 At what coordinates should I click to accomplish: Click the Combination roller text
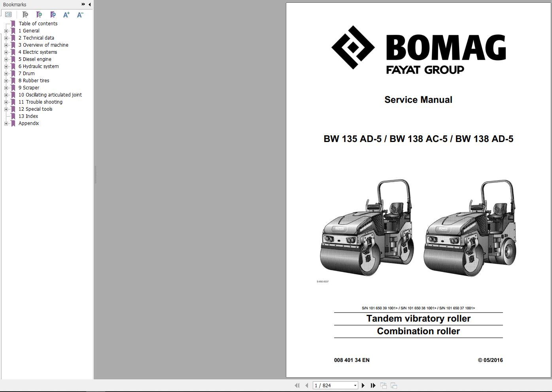[x=418, y=331]
